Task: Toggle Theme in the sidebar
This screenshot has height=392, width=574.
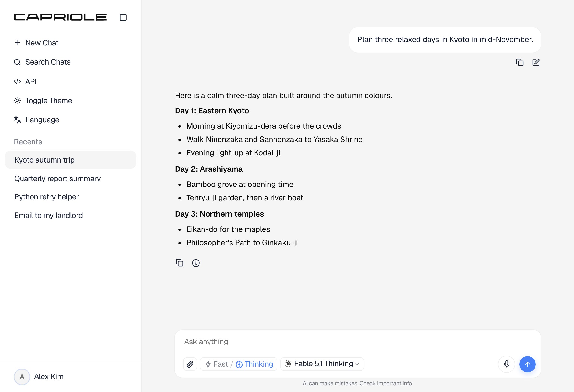Action: (x=43, y=100)
